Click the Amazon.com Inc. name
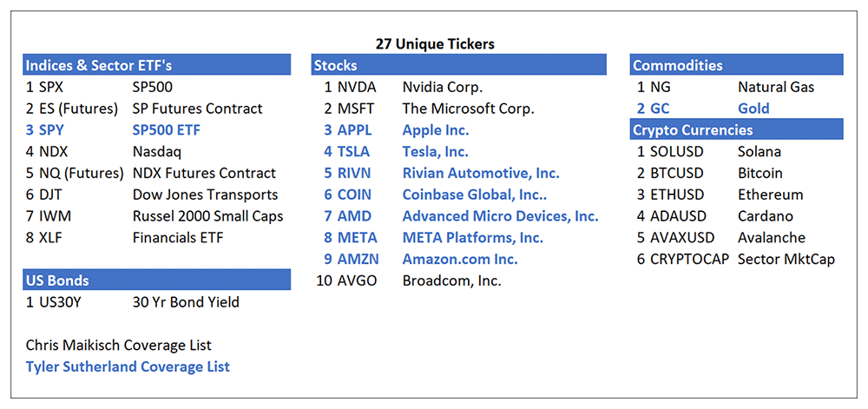The width and height of the screenshot is (868, 409). coord(459,259)
